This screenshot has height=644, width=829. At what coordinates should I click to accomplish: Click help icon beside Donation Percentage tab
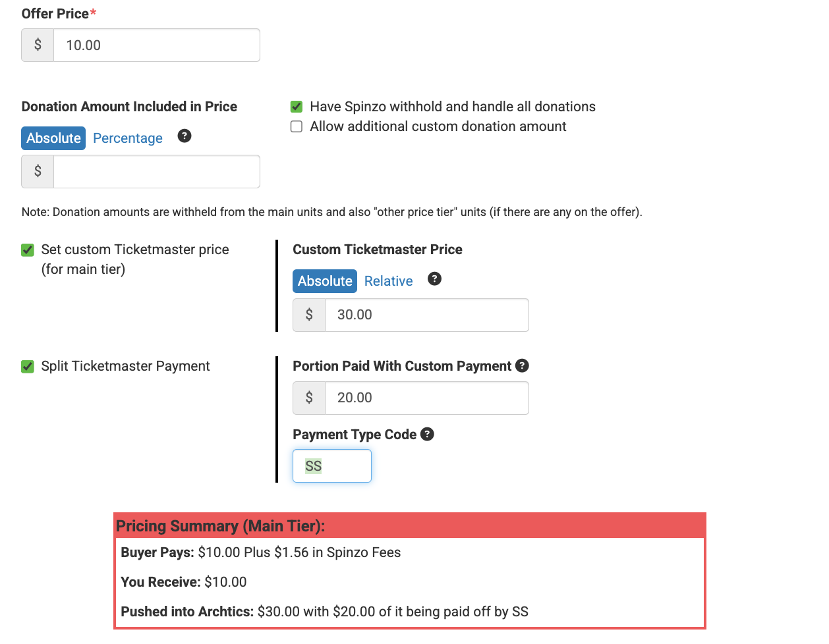[x=185, y=136]
